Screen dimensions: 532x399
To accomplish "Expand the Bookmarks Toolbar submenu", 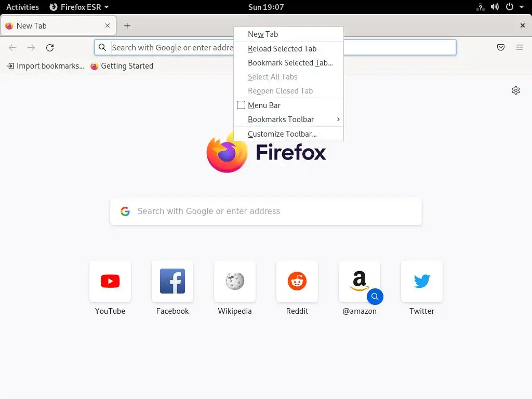I will 289,119.
